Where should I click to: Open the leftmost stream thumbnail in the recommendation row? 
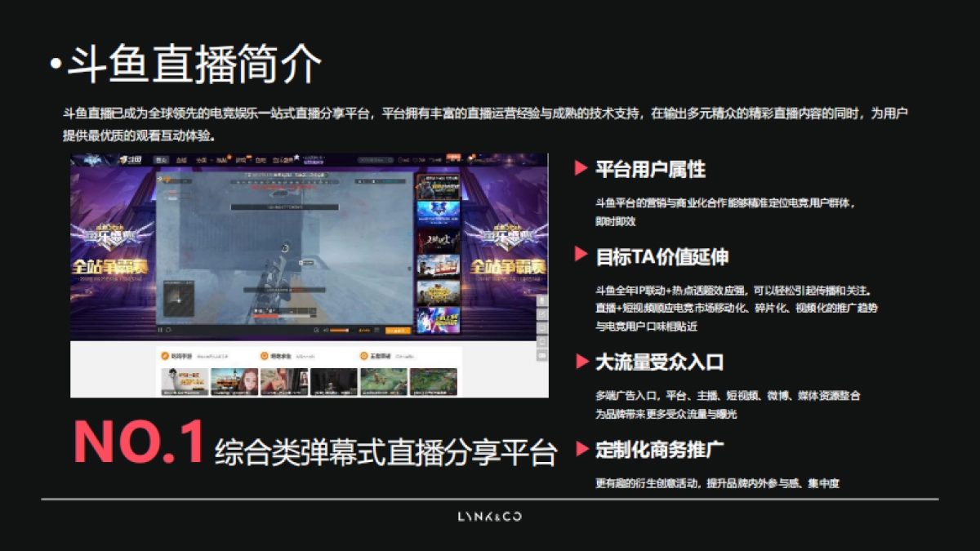[x=185, y=384]
